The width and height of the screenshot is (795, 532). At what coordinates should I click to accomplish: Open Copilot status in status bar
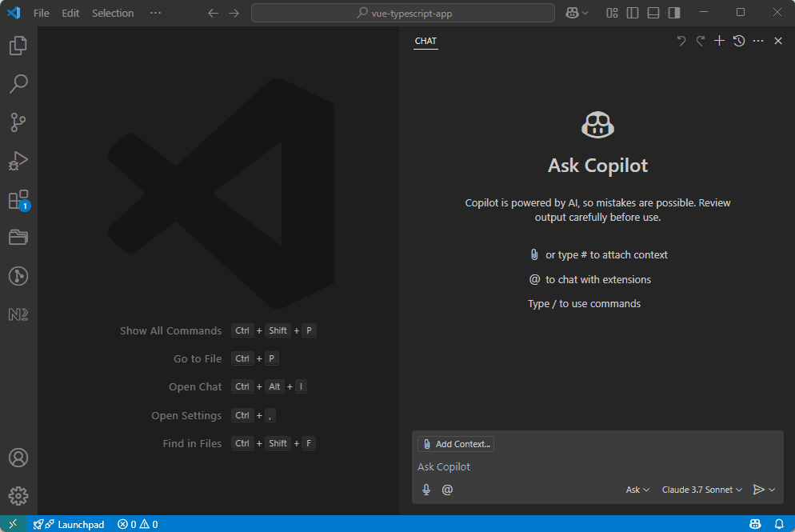(x=755, y=524)
